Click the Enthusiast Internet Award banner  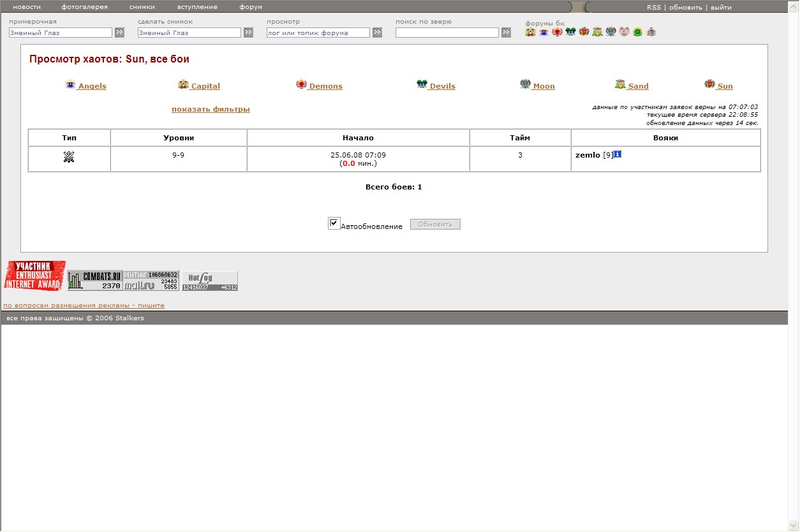[34, 276]
